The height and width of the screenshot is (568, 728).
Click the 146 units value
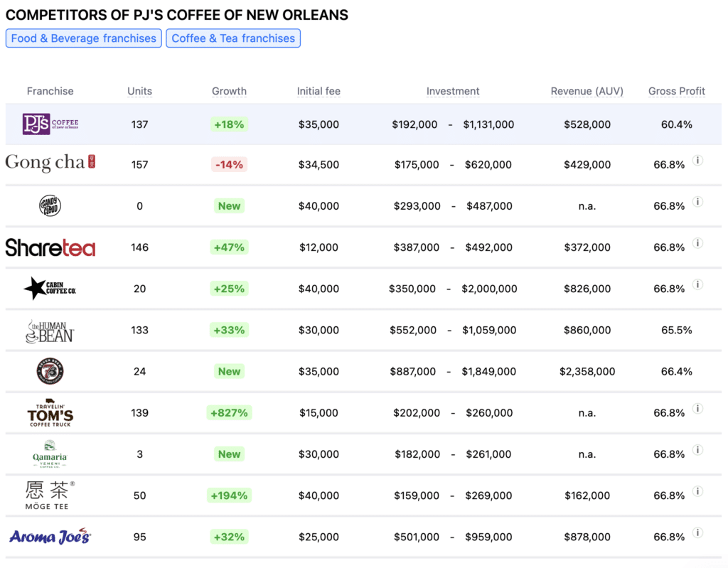click(x=140, y=247)
